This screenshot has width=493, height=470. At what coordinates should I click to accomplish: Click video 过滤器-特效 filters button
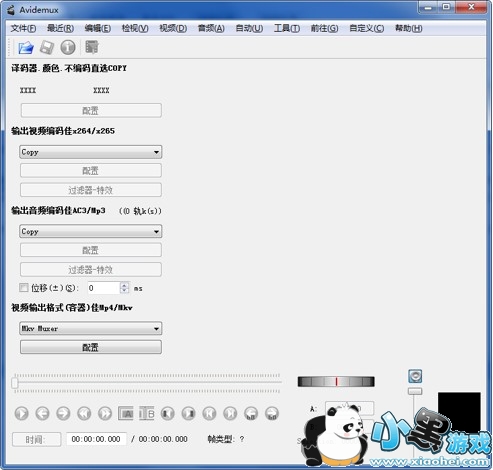pos(91,190)
